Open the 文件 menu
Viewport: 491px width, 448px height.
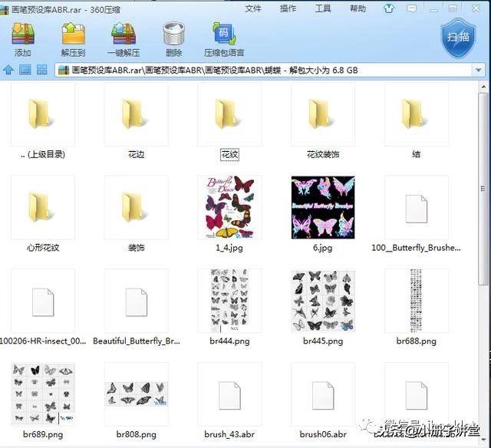pyautogui.click(x=253, y=8)
